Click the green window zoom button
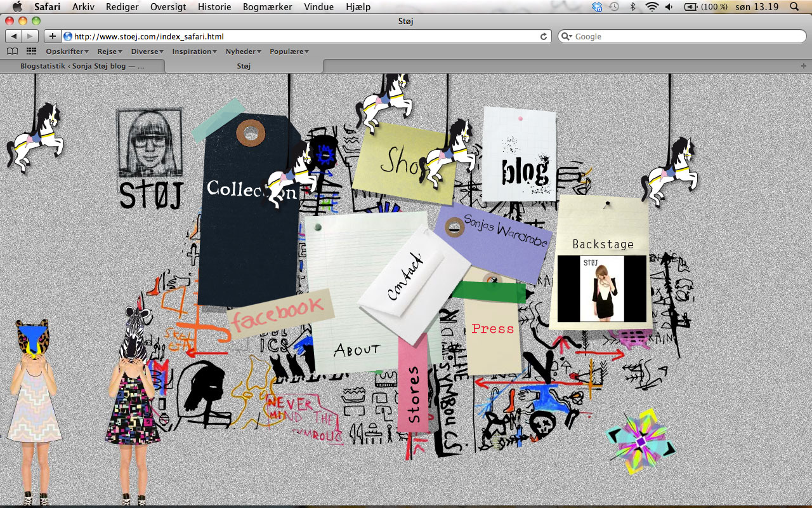 pyautogui.click(x=36, y=21)
